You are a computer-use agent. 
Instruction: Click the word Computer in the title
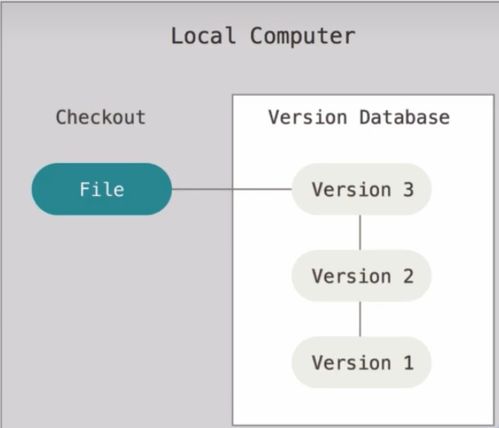(303, 36)
